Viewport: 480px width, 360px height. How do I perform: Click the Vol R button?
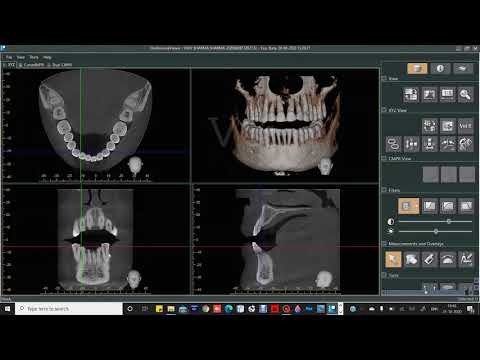(x=465, y=126)
